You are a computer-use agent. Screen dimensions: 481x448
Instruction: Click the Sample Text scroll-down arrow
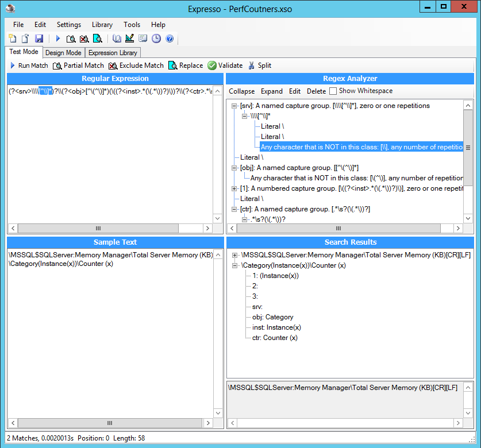click(x=218, y=413)
